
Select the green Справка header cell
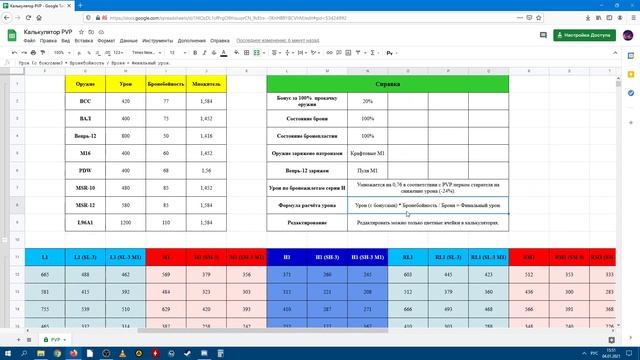click(x=387, y=84)
